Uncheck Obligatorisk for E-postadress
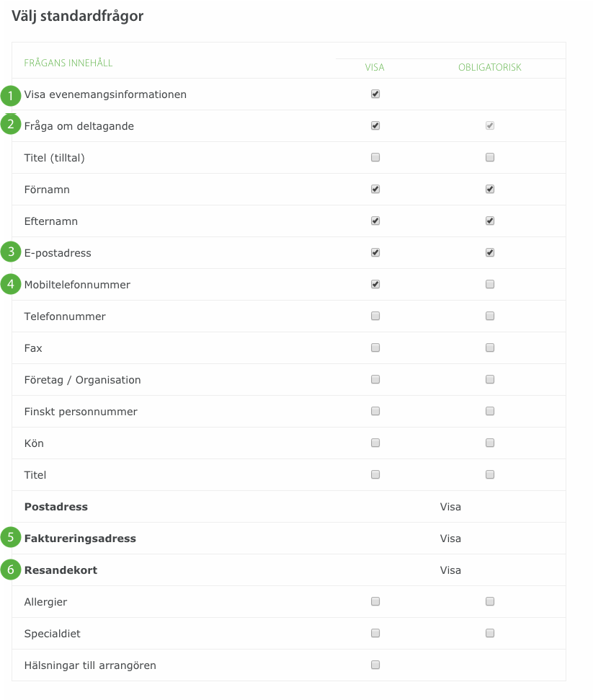 point(490,252)
